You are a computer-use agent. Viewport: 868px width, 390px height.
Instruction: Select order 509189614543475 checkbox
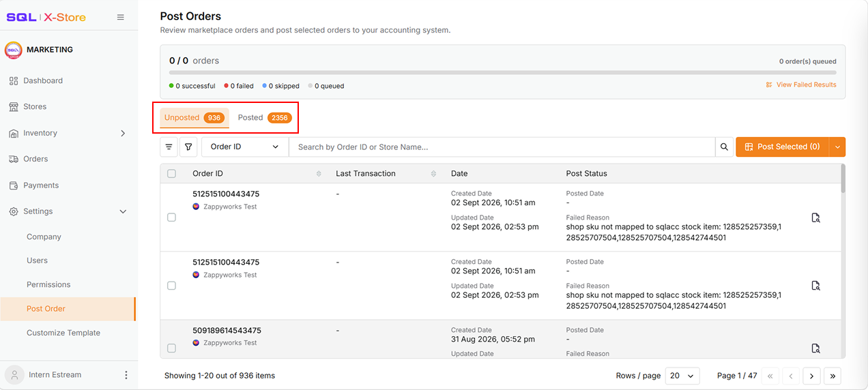(x=171, y=348)
